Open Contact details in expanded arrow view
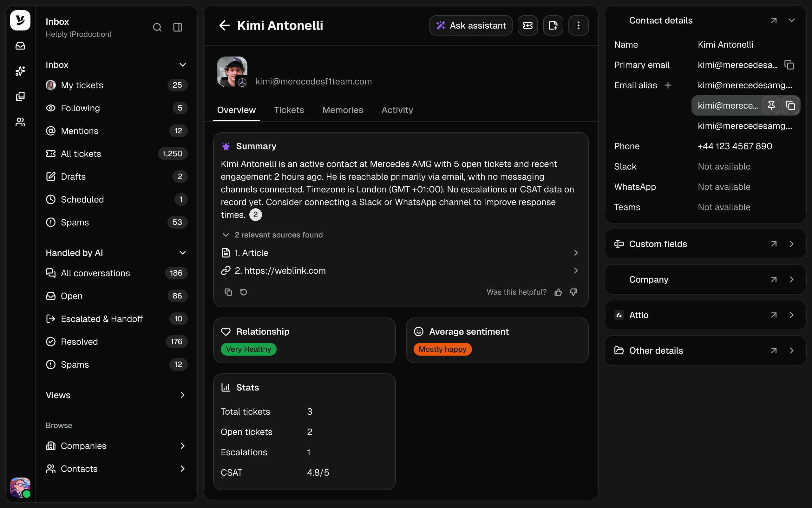The image size is (812, 508). [x=774, y=21]
